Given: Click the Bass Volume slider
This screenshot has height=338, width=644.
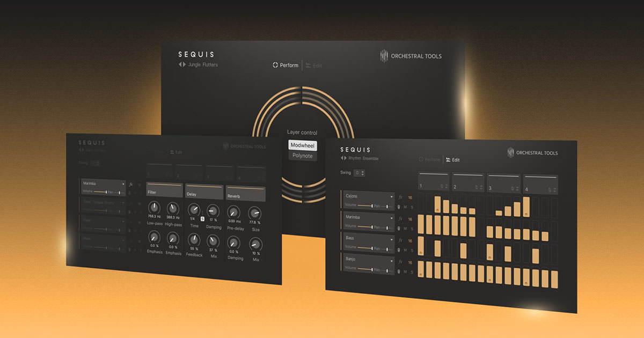Looking at the screenshot, I should point(365,248).
